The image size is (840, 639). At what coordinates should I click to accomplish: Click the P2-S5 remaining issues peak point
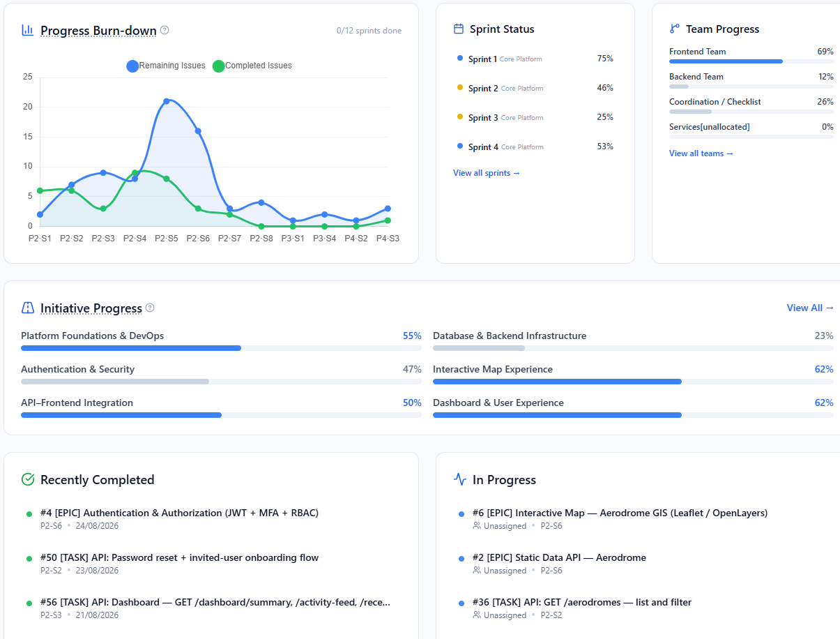point(167,101)
